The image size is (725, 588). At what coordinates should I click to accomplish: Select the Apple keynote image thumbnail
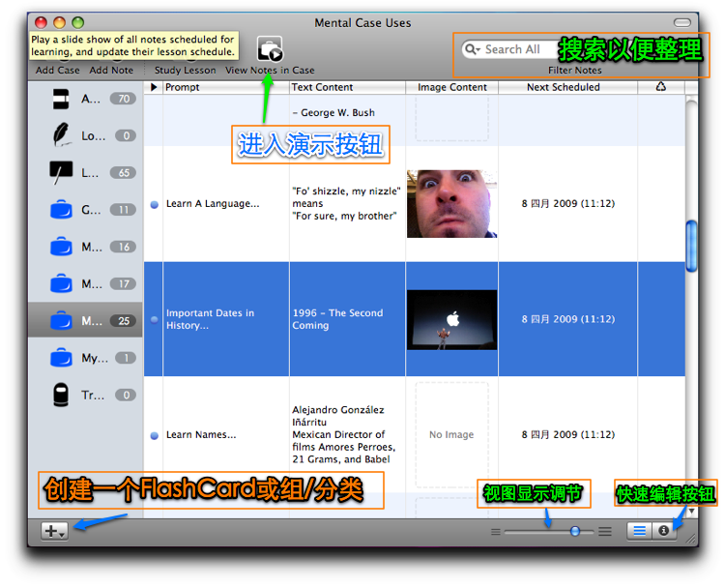coord(451,320)
